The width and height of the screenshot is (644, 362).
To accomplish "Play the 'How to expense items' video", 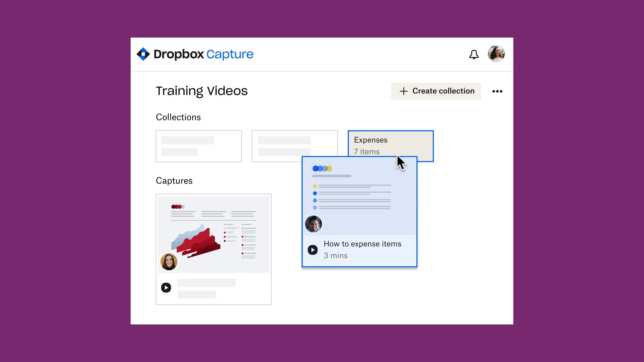I will (312, 250).
